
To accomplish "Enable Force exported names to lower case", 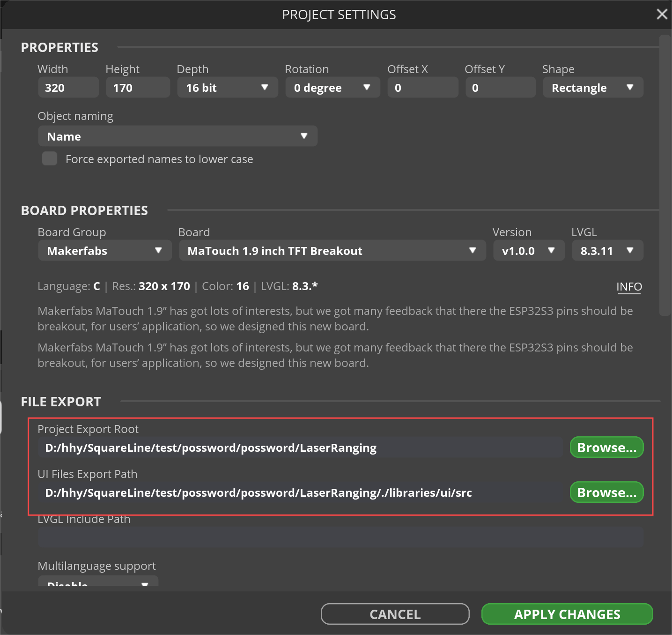I will coord(49,158).
